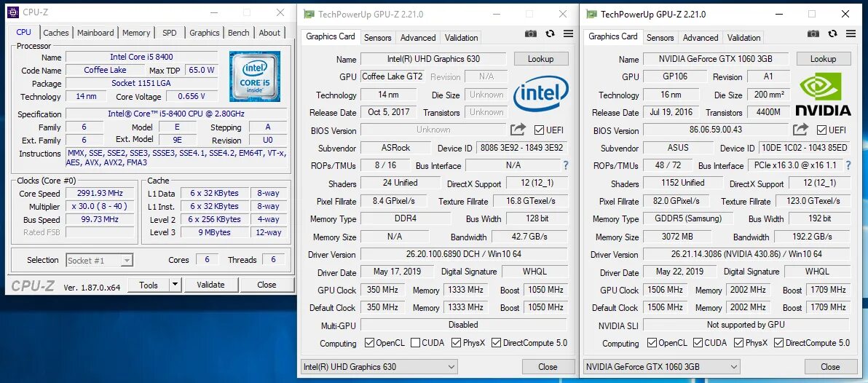The height and width of the screenshot is (383, 868).
Task: Toggle the UEFI checkbox in NVIDIA GPU-Z window
Action: point(822,130)
